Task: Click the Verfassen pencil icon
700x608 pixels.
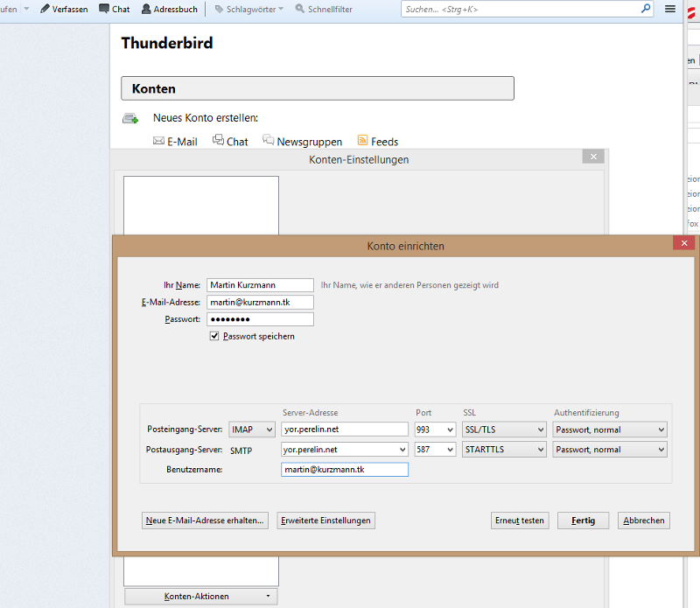Action: pyautogui.click(x=45, y=9)
